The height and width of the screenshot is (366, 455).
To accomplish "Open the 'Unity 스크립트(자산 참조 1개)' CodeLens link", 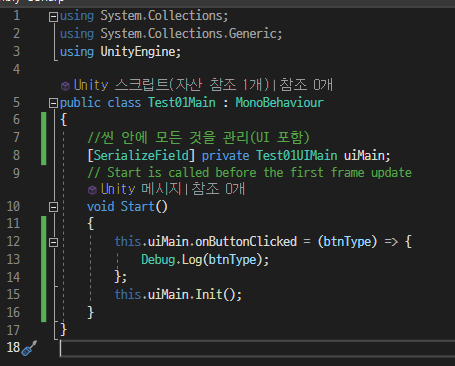I will (171, 85).
